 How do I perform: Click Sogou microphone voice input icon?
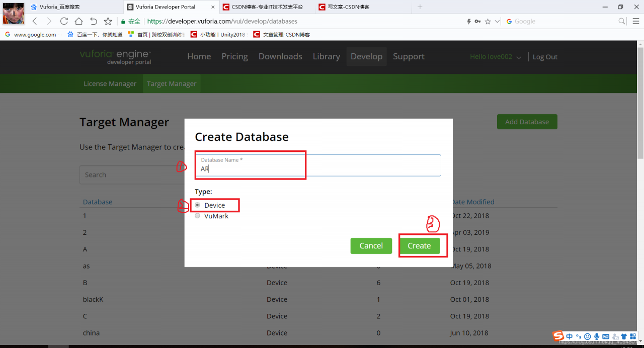tap(596, 336)
